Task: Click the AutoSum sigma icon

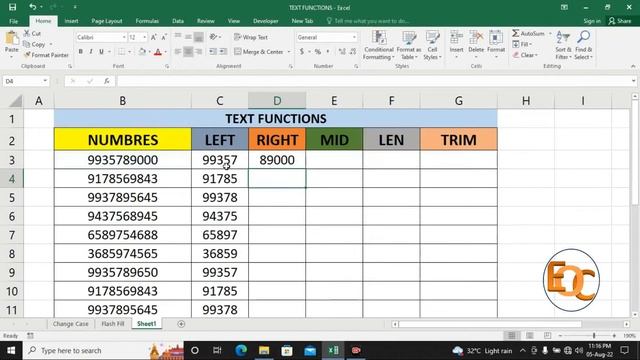Action: tap(516, 33)
